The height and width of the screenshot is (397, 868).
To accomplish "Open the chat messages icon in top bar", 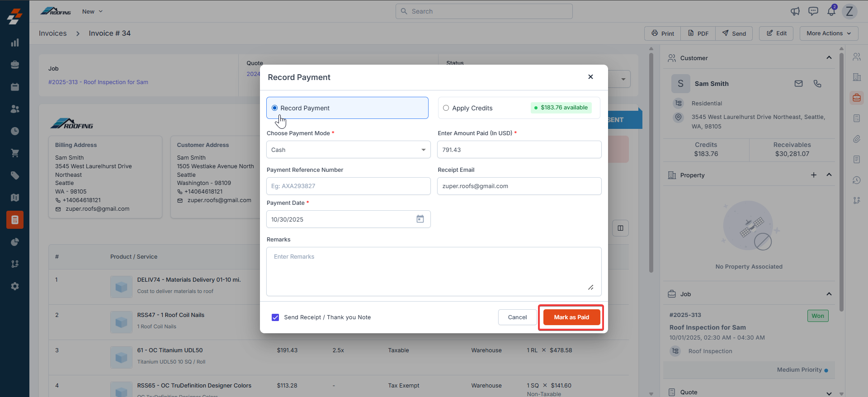I will 813,11.
